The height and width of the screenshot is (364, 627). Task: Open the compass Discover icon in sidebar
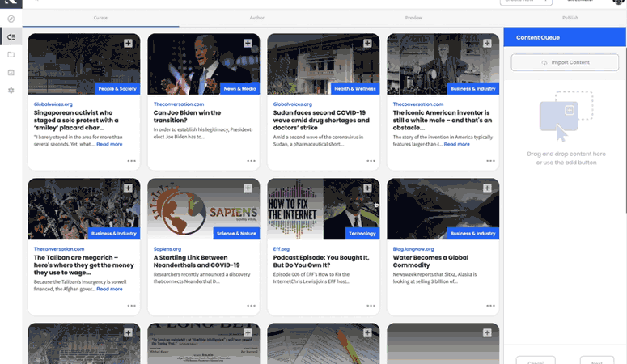(11, 19)
